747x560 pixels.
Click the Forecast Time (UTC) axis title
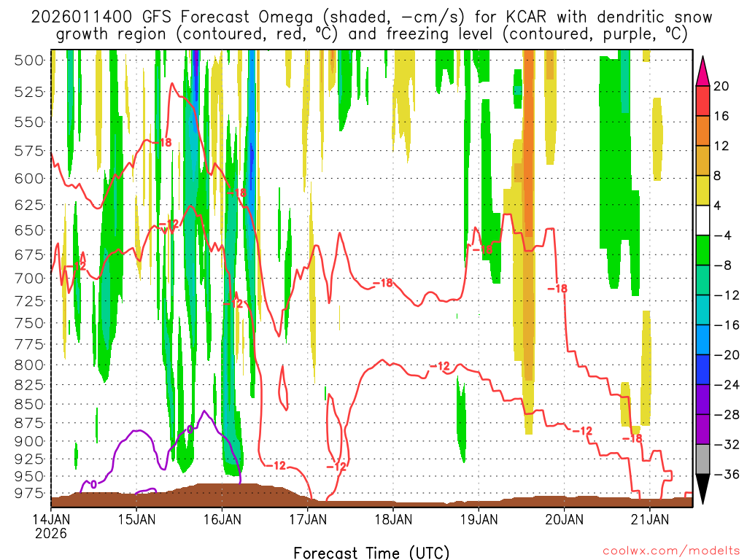(371, 553)
